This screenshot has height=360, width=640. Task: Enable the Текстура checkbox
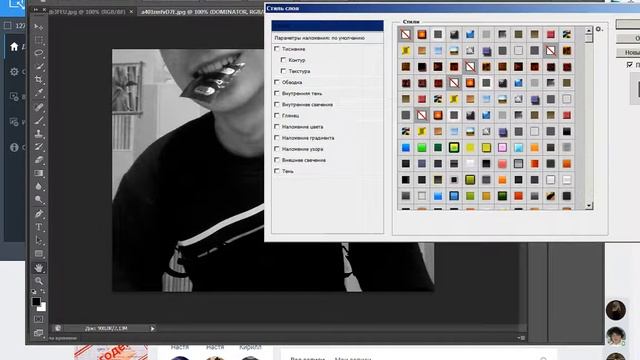point(283,71)
